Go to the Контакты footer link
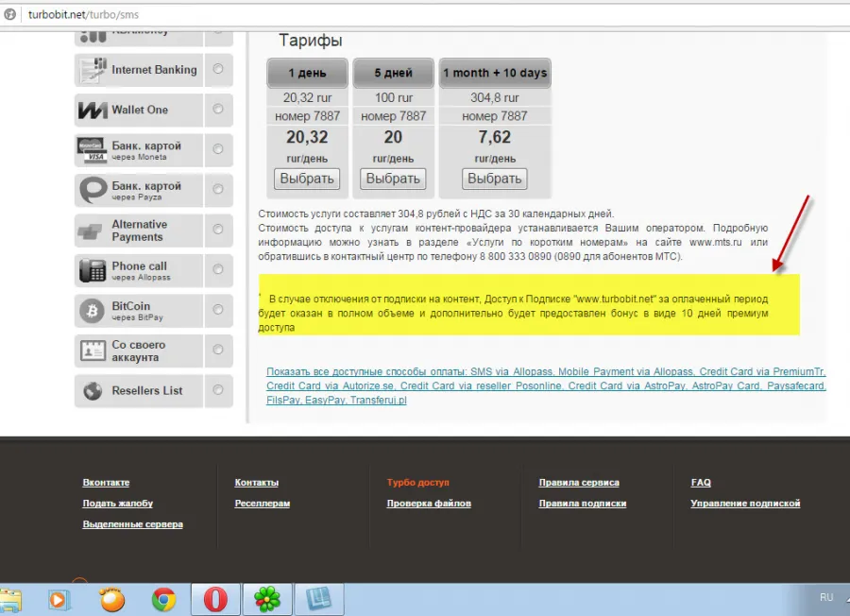 pos(256,483)
